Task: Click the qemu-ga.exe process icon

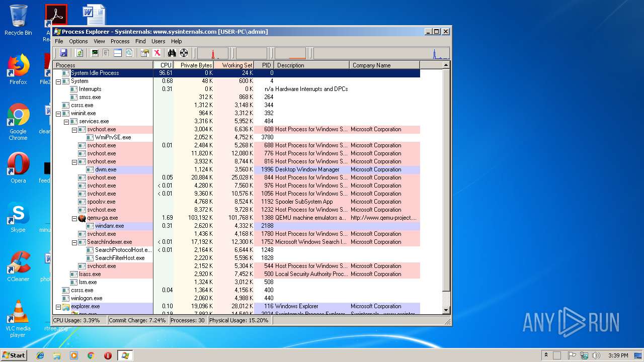Action: click(82, 218)
